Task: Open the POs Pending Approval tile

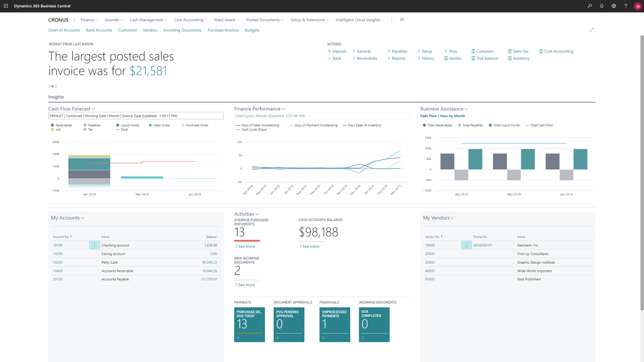Action: pyautogui.click(x=289, y=325)
